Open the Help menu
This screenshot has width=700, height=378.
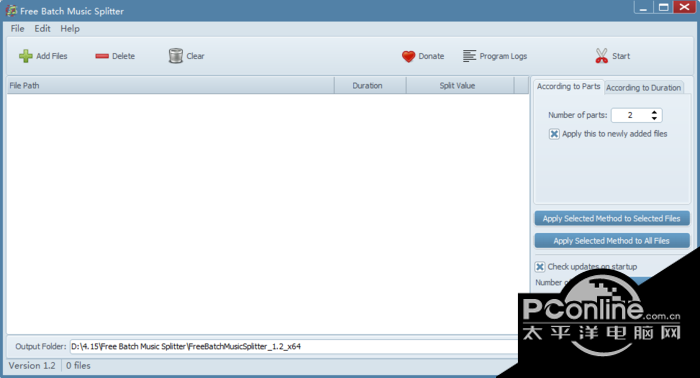click(x=70, y=29)
